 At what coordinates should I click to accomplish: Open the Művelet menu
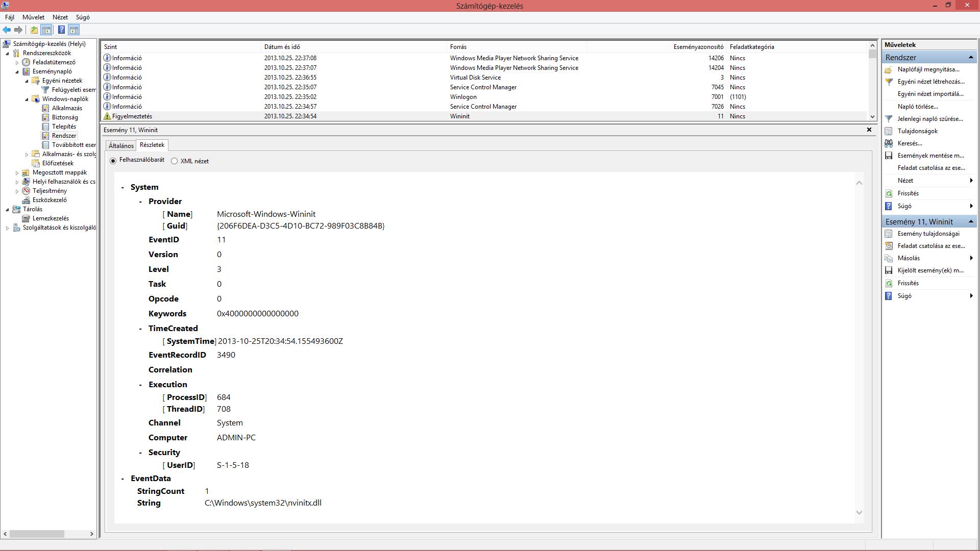coord(33,17)
